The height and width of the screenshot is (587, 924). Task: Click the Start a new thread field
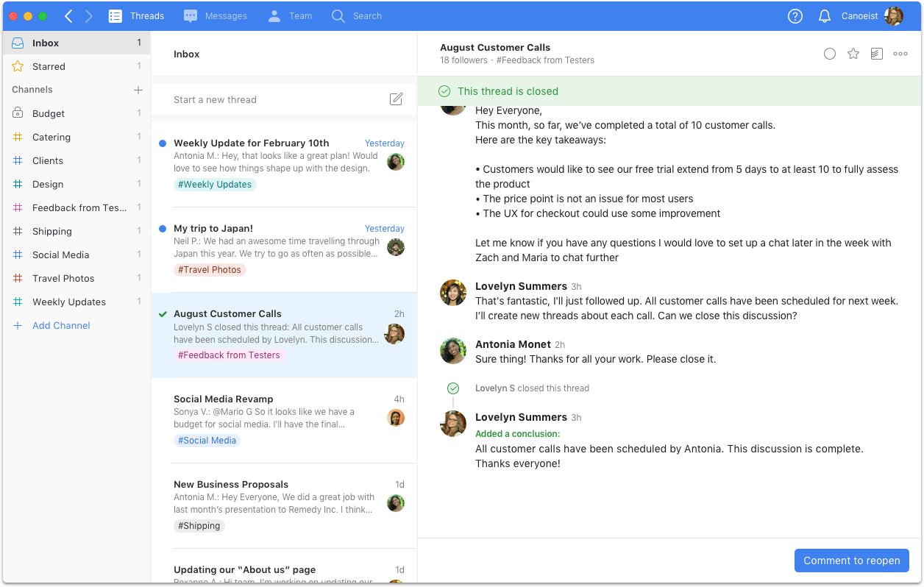284,99
